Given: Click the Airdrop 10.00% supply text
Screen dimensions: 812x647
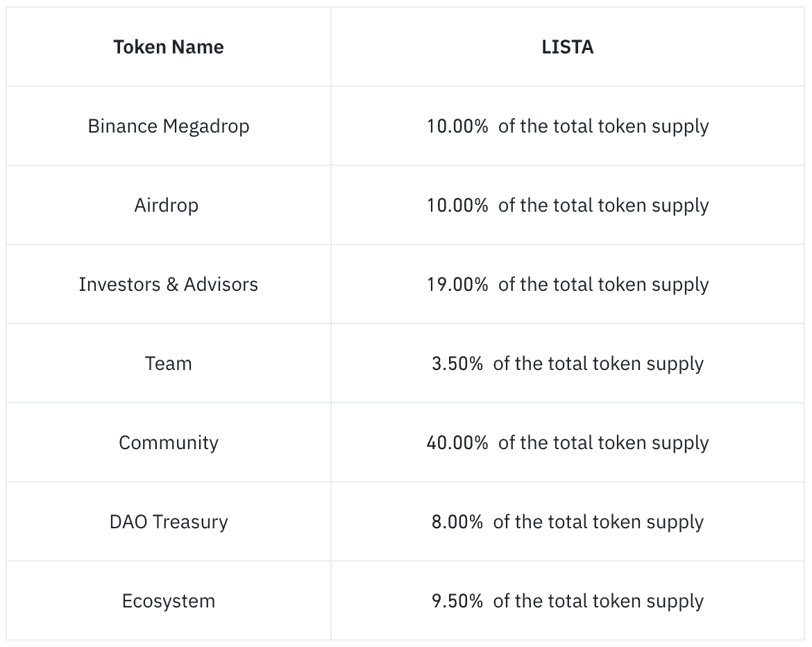Looking at the screenshot, I should [x=568, y=205].
